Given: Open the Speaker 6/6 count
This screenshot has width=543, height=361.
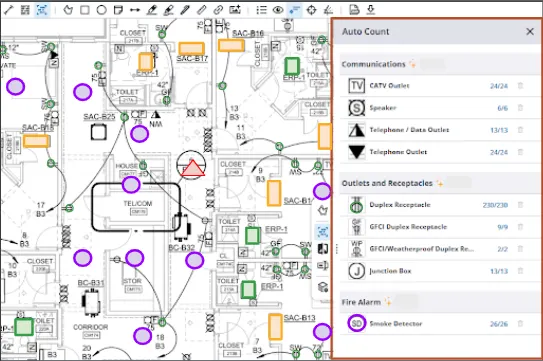Looking at the screenshot, I should coord(502,108).
